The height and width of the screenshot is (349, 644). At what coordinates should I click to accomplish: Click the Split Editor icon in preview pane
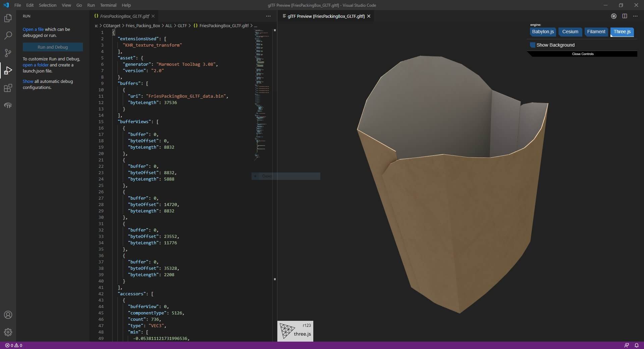(625, 16)
